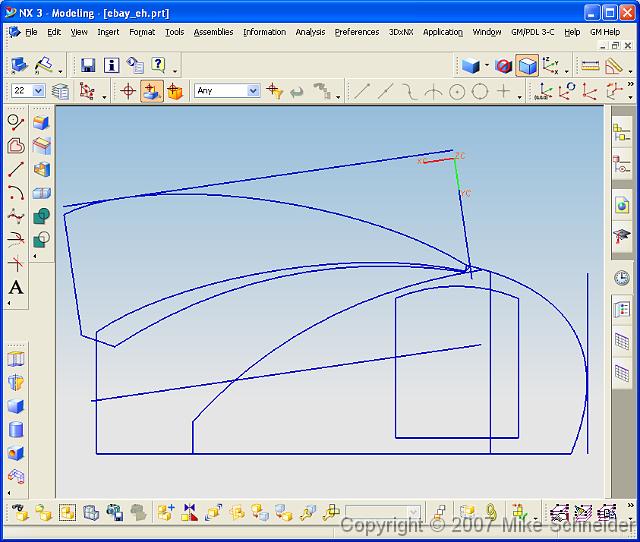Image resolution: width=640 pixels, height=542 pixels.
Task: Toggle the snap point on orange cube option
Action: 175,91
